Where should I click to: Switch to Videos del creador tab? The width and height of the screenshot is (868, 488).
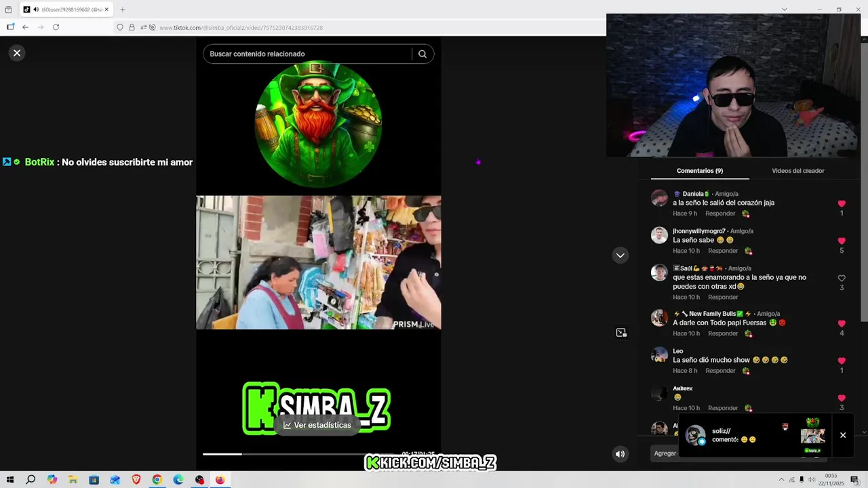click(798, 171)
